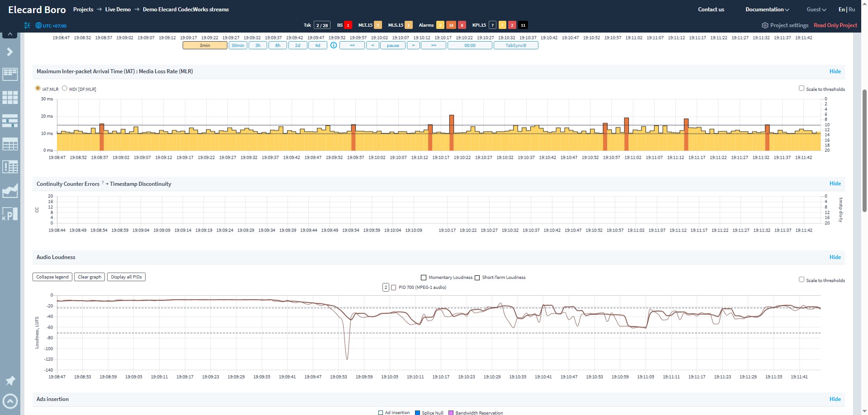Image resolution: width=868 pixels, height=415 pixels.
Task: Go to the Projects breadcrumb
Action: [x=83, y=9]
